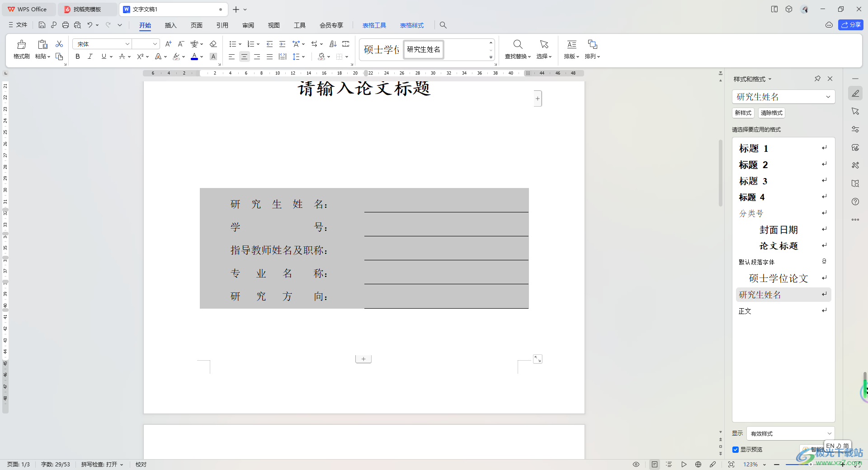Click the superscript X² icon
868x470 pixels.
pyautogui.click(x=140, y=56)
